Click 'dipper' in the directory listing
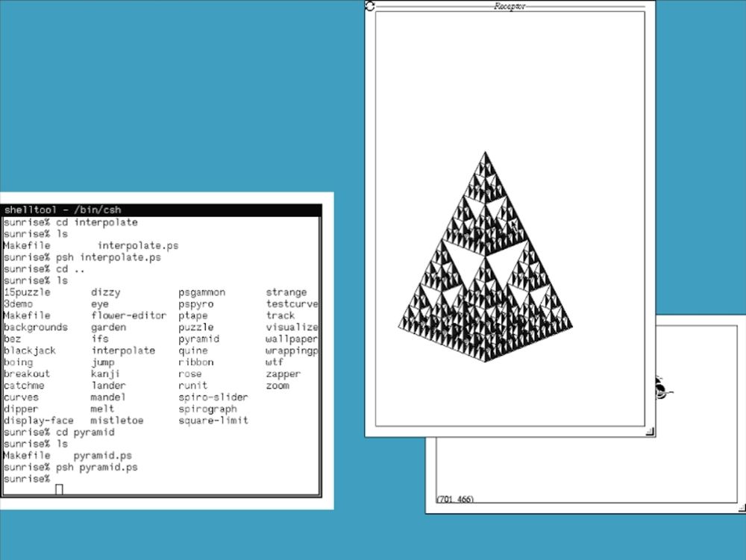Viewport: 746px width, 560px height. tap(21, 409)
